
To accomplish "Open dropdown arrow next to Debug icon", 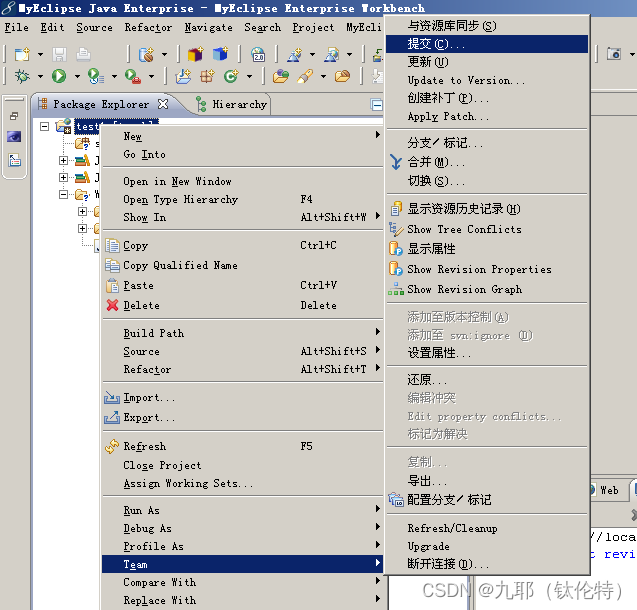I will pos(40,76).
